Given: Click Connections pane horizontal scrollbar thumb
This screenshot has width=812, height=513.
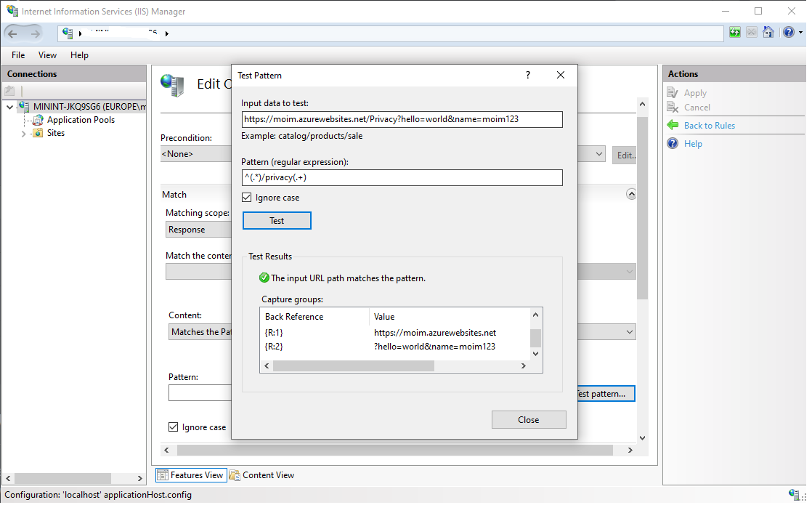Looking at the screenshot, I should coord(62,478).
